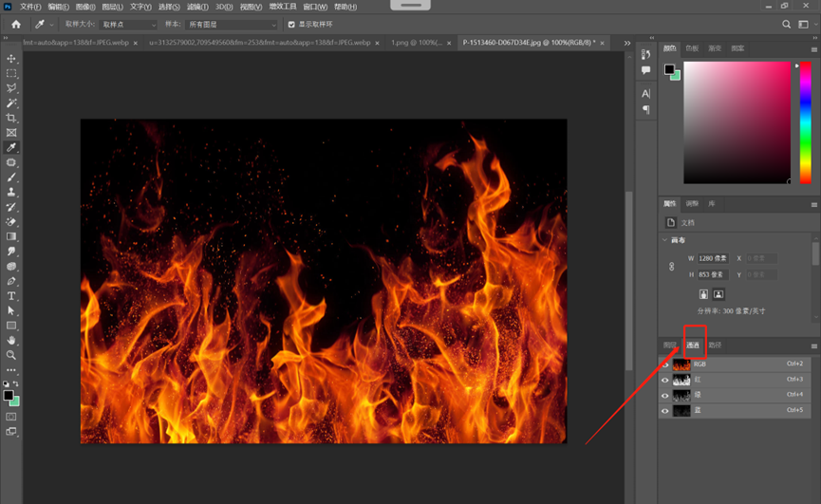821x504 pixels.
Task: Select the Zoom tool in toolbar
Action: point(11,355)
